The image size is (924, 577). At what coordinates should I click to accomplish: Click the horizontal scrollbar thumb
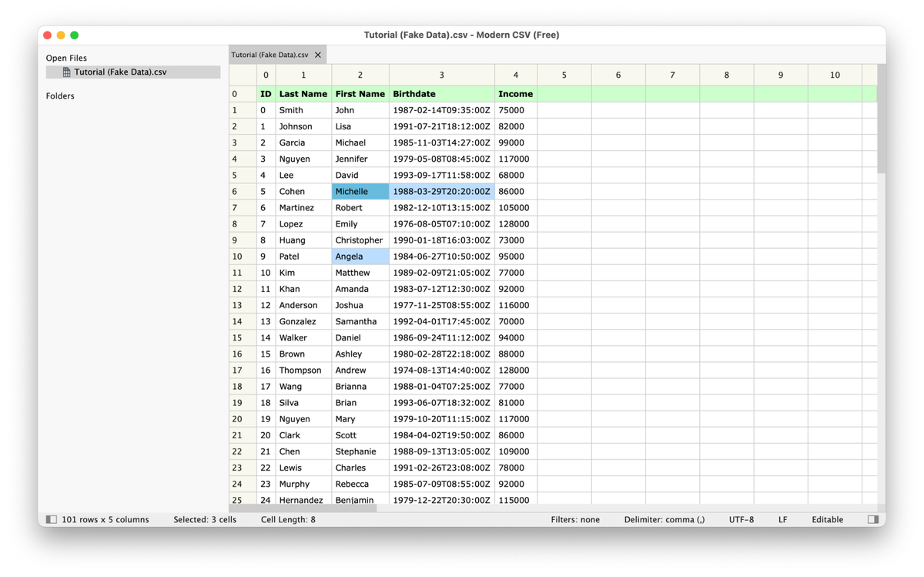pyautogui.click(x=303, y=508)
